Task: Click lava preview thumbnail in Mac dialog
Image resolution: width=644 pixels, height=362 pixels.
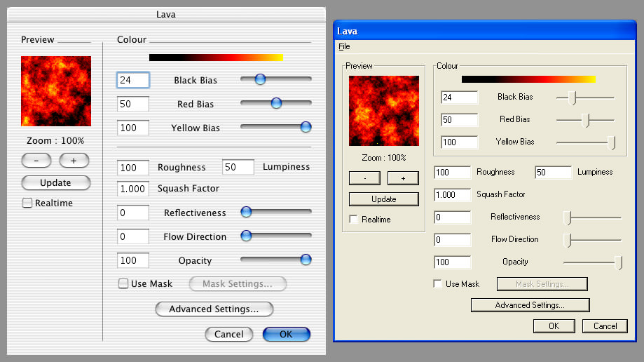Action: [x=56, y=91]
